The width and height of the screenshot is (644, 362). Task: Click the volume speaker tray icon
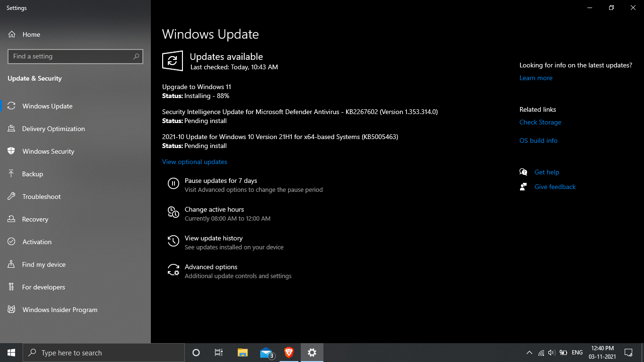tap(552, 353)
